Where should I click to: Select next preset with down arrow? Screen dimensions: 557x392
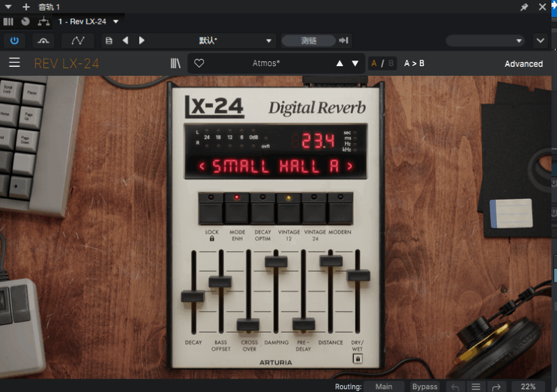[x=355, y=63]
